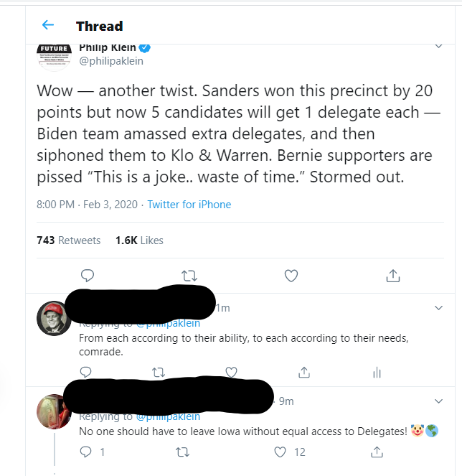Screen dimensions: 462x476
Task: Share the main tweet
Action: coord(393,275)
